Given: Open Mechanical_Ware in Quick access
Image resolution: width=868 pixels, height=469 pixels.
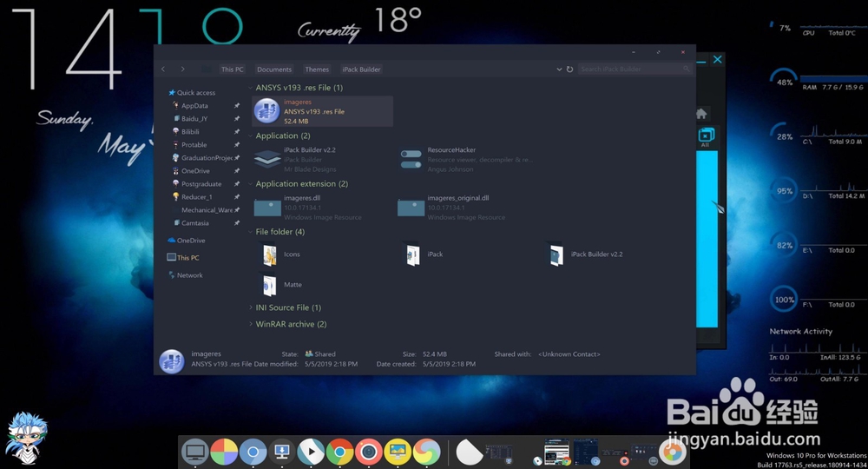Looking at the screenshot, I should pos(206,210).
